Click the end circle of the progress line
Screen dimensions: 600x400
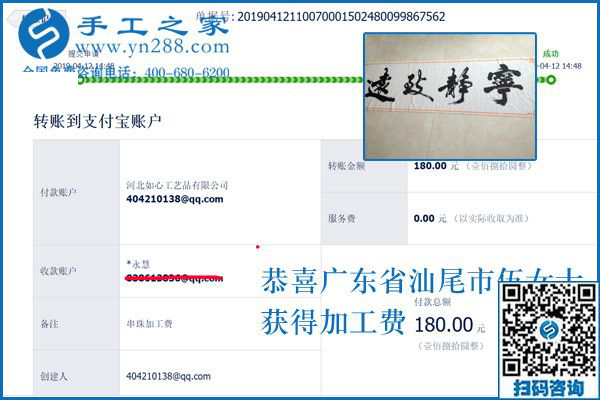[551, 80]
